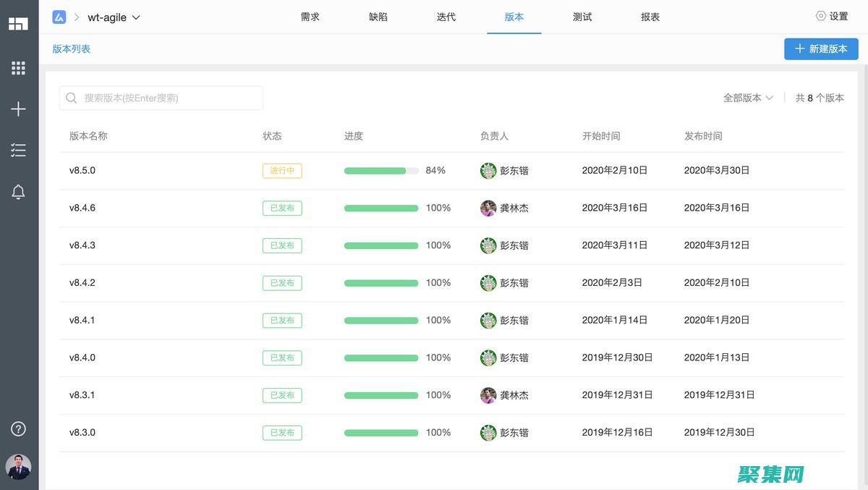The height and width of the screenshot is (490, 868).
Task: Click the 版本列表 breadcrumb link
Action: coord(72,49)
